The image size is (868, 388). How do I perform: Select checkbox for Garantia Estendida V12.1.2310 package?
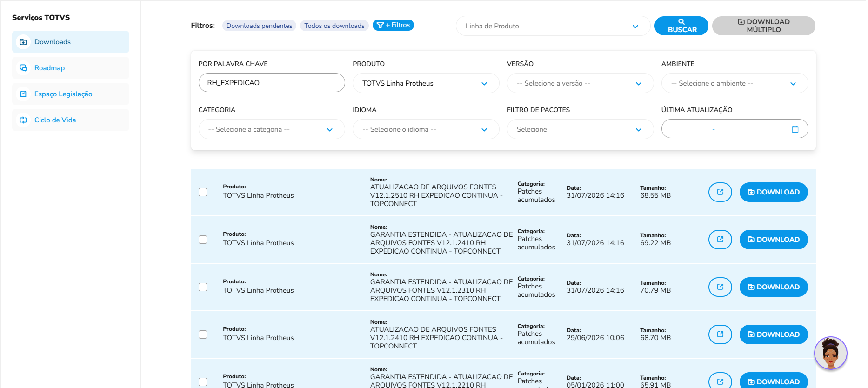click(203, 287)
